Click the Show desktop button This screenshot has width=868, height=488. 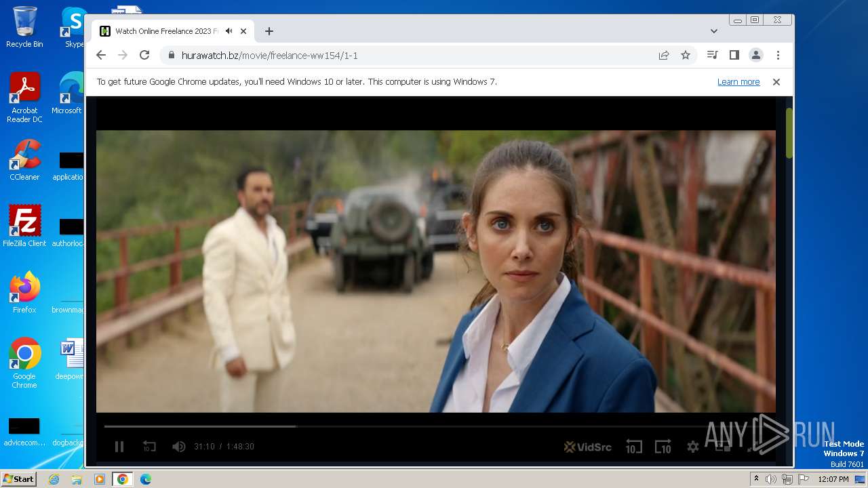coord(861,479)
